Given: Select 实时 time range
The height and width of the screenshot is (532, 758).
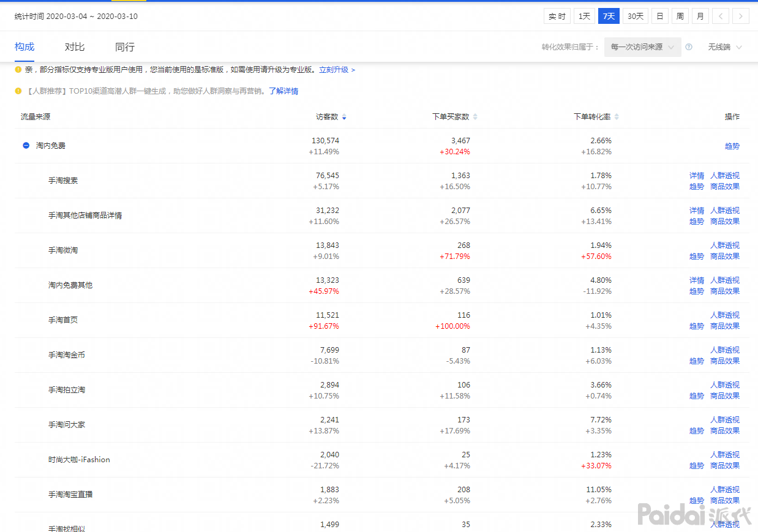Looking at the screenshot, I should coord(557,17).
